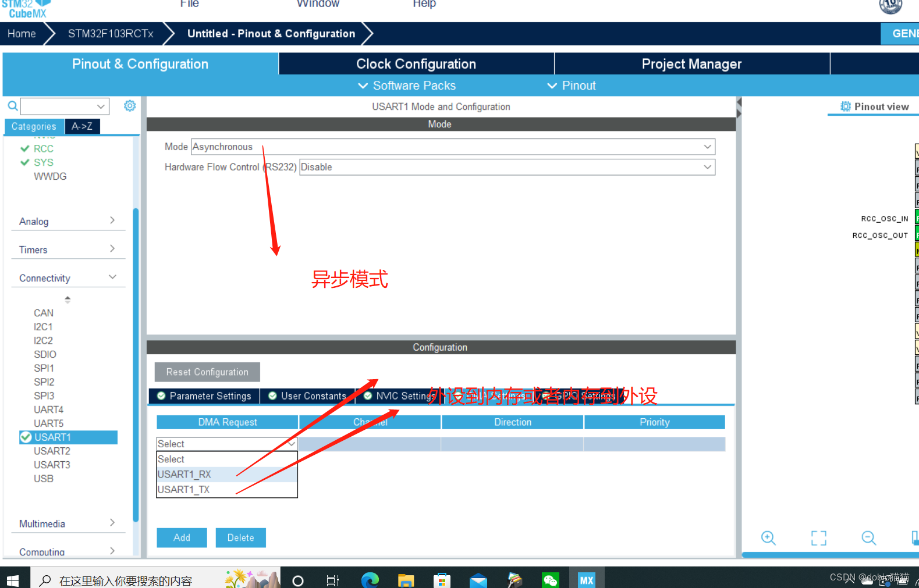
Task: Click the Add DMA request button
Action: (x=182, y=538)
